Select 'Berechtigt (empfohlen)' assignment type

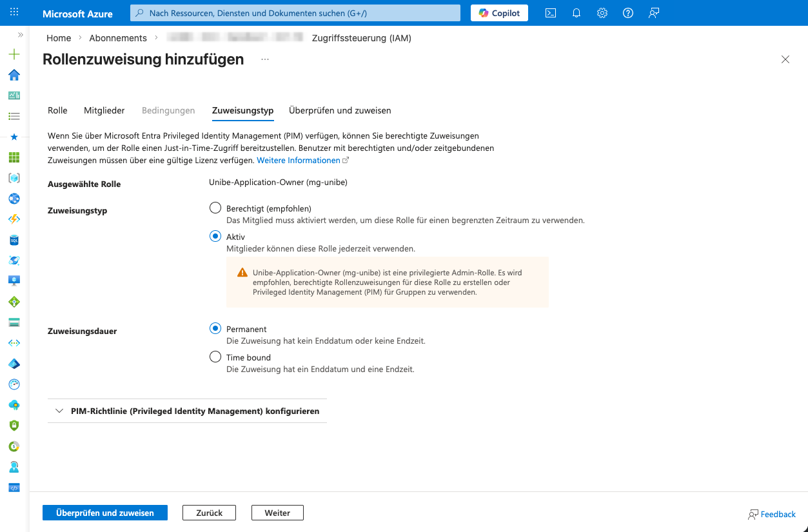pyautogui.click(x=215, y=208)
